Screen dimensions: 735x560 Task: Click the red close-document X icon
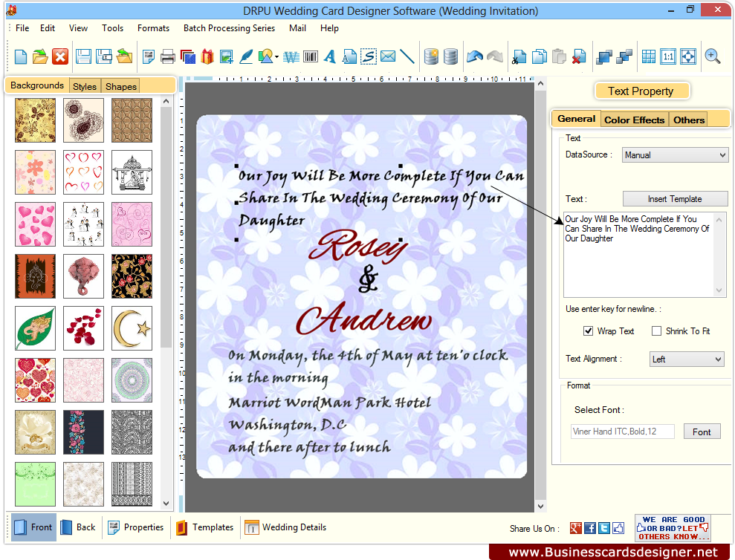[60, 56]
